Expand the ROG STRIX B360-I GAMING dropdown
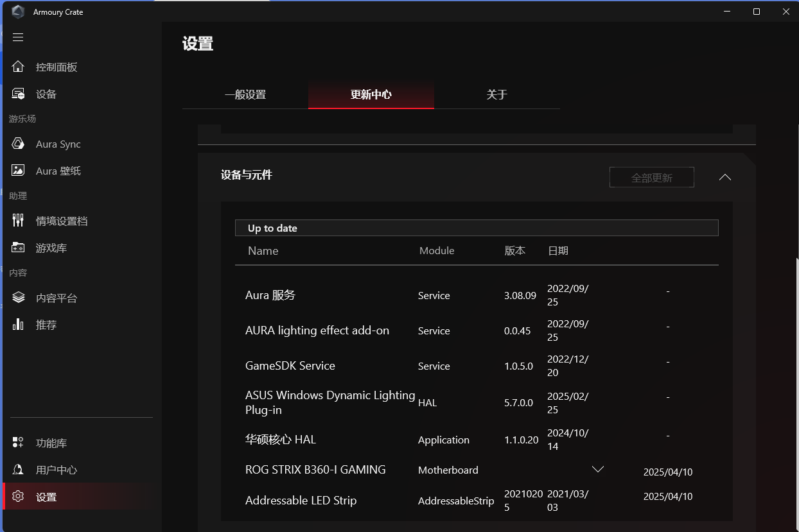This screenshot has width=799, height=532. tap(597, 469)
